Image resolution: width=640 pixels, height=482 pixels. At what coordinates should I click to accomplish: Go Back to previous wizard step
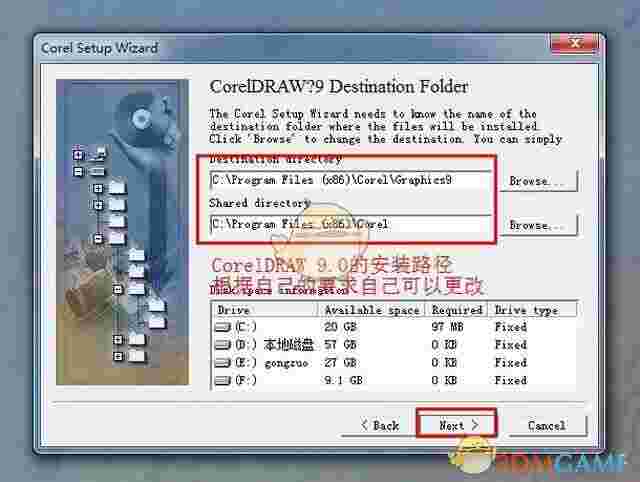[x=380, y=425]
